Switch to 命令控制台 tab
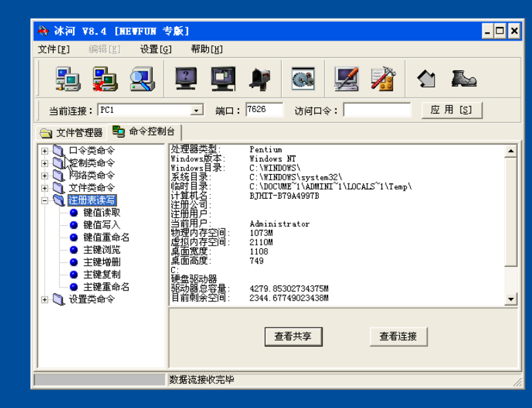The width and height of the screenshot is (532, 408). pyautogui.click(x=144, y=131)
